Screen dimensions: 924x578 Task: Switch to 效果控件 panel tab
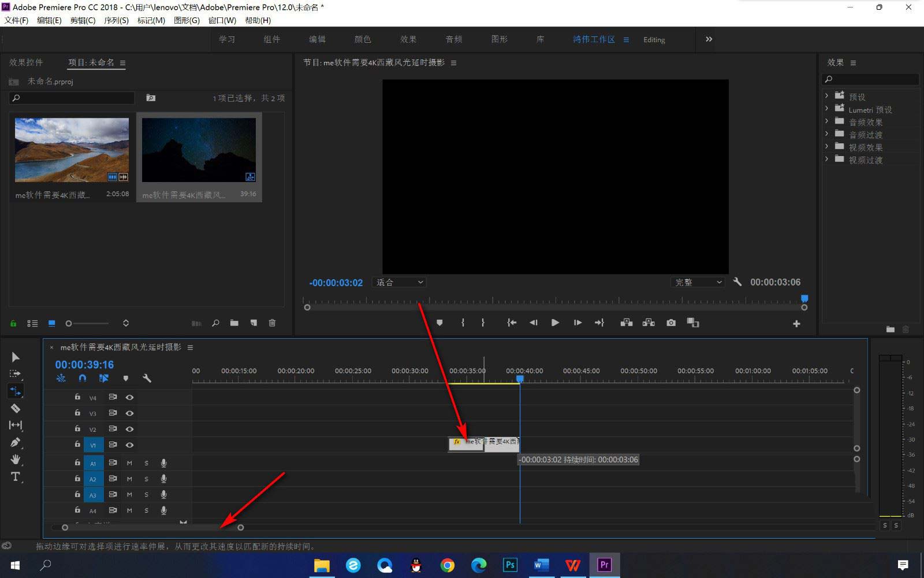(x=26, y=62)
